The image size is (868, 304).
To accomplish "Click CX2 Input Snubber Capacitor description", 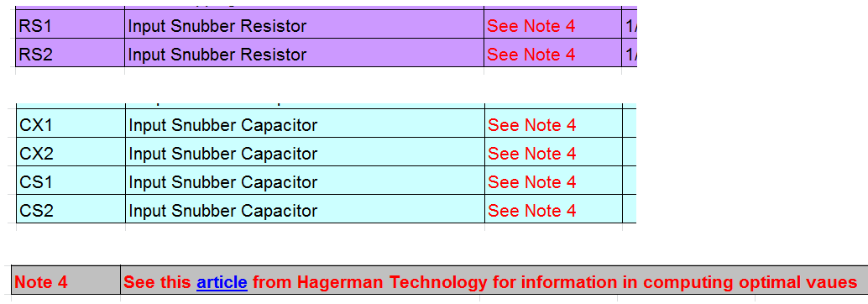I will tap(223, 154).
